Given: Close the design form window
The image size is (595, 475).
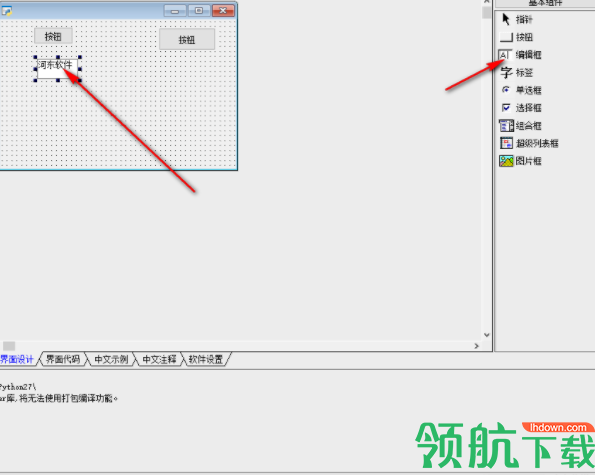Looking at the screenshot, I should tap(223, 11).
